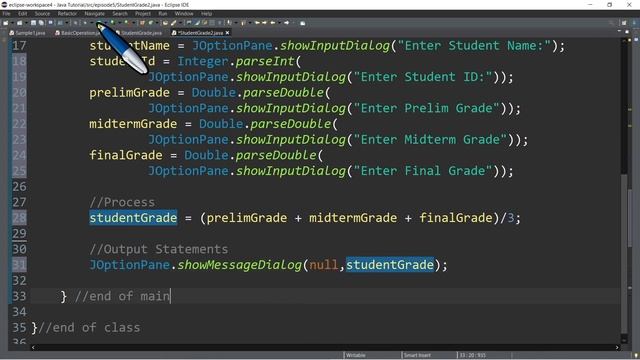This screenshot has width=640, height=360.
Task: Click the "Enter Final Grade" string
Action: 423,171
